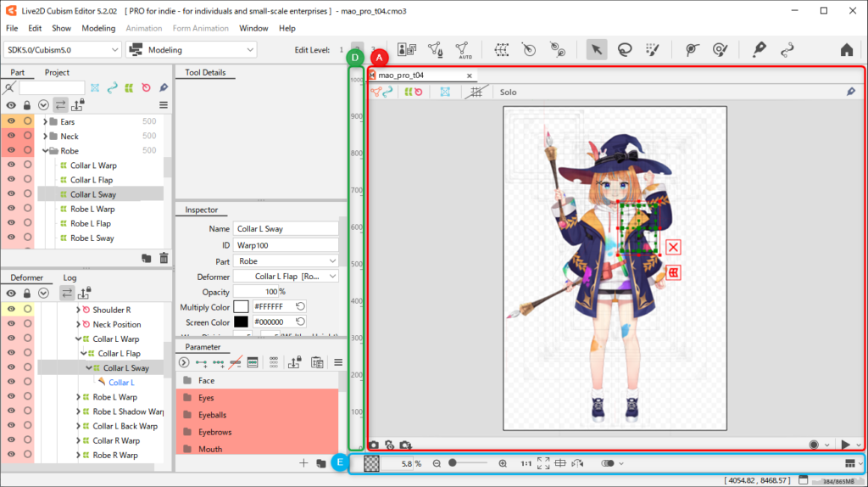Screen dimensions: 868x487
Task: Toggle lock circle for Robe L Flap
Action: click(x=27, y=223)
